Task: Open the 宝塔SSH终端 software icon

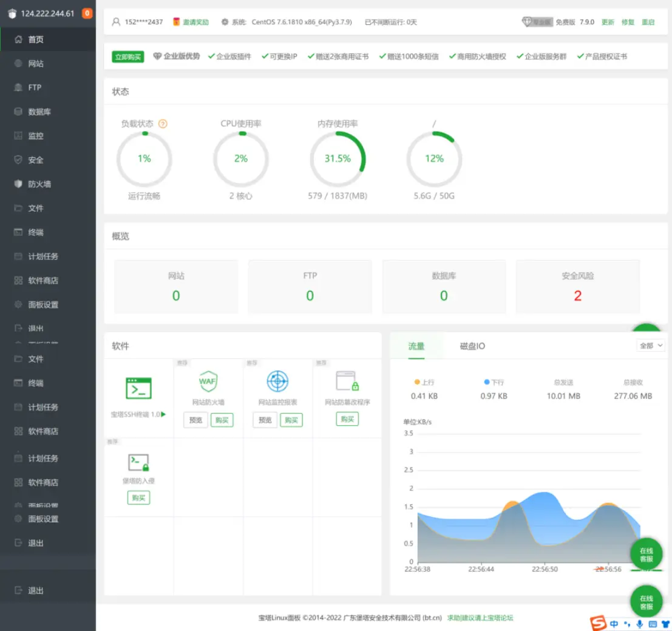Action: (x=138, y=387)
